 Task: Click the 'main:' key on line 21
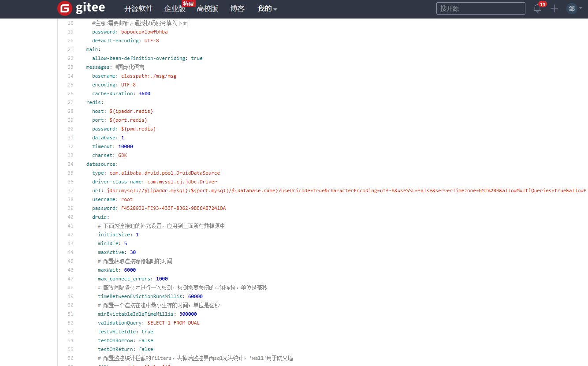[93, 49]
